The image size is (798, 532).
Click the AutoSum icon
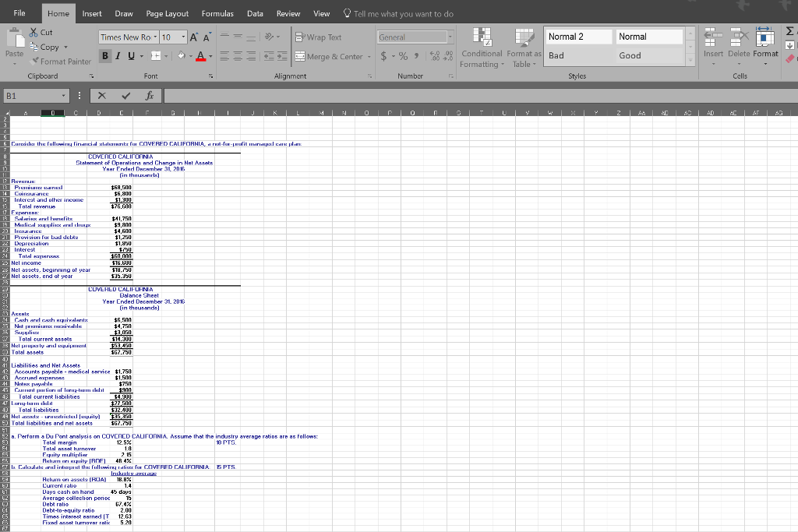pos(789,31)
